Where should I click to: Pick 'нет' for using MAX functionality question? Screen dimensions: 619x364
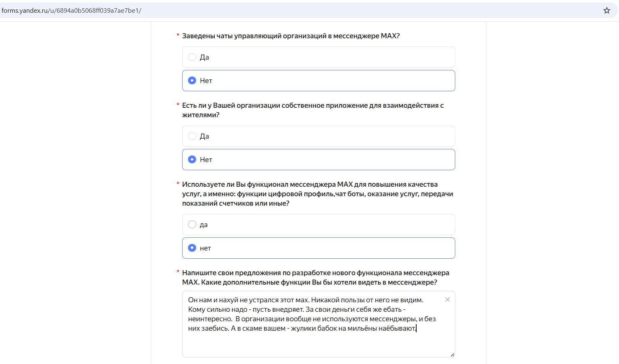(x=319, y=248)
